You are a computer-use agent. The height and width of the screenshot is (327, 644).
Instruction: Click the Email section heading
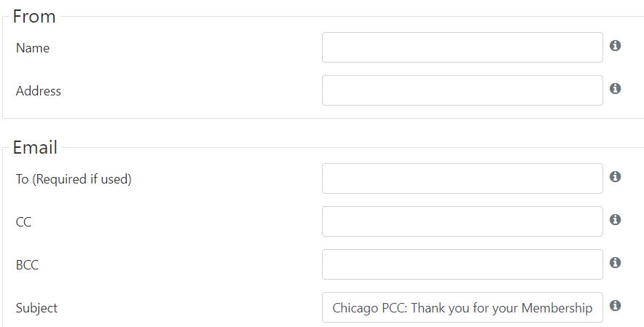click(35, 147)
